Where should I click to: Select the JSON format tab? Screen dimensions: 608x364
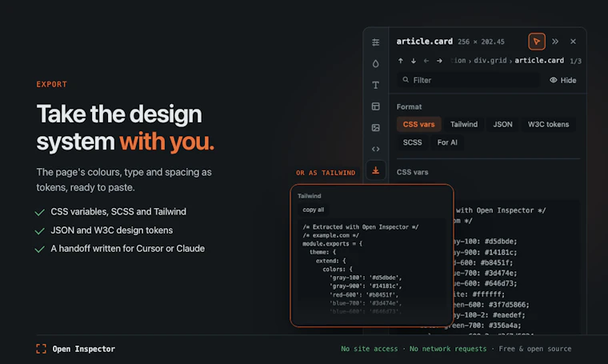[x=502, y=125]
